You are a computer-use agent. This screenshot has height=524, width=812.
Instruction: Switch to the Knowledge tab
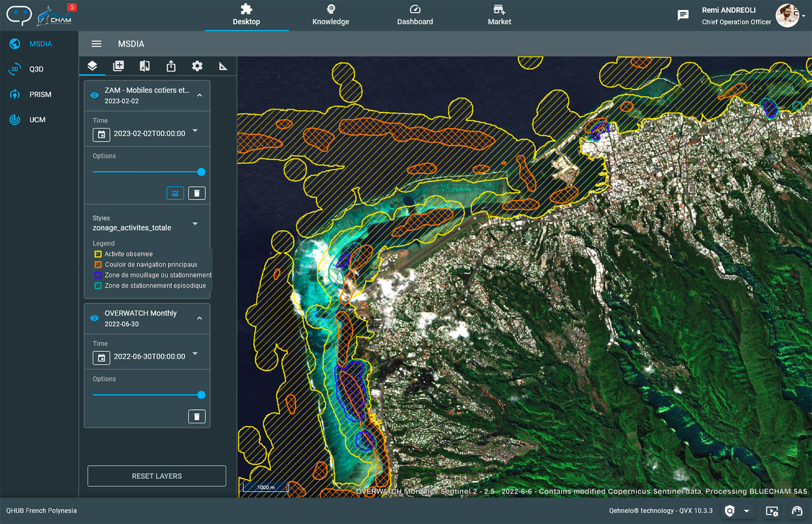(330, 15)
